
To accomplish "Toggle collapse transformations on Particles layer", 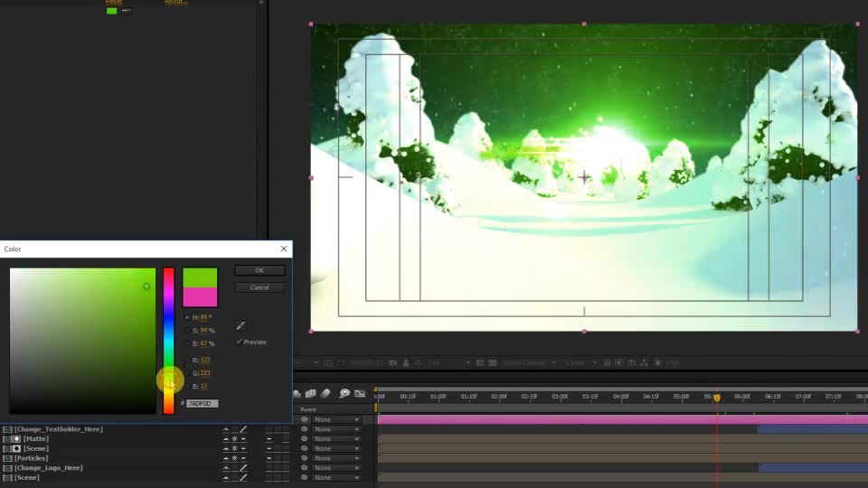I will coord(235,458).
